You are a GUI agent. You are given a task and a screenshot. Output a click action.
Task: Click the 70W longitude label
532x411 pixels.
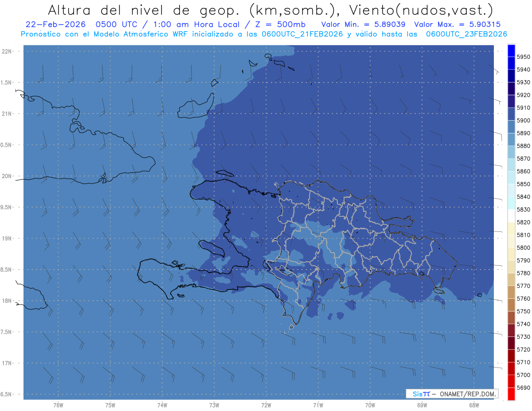pos(370,405)
